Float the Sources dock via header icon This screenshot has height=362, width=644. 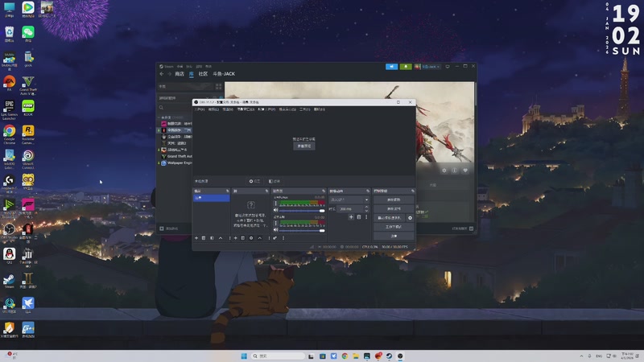pyautogui.click(x=267, y=191)
